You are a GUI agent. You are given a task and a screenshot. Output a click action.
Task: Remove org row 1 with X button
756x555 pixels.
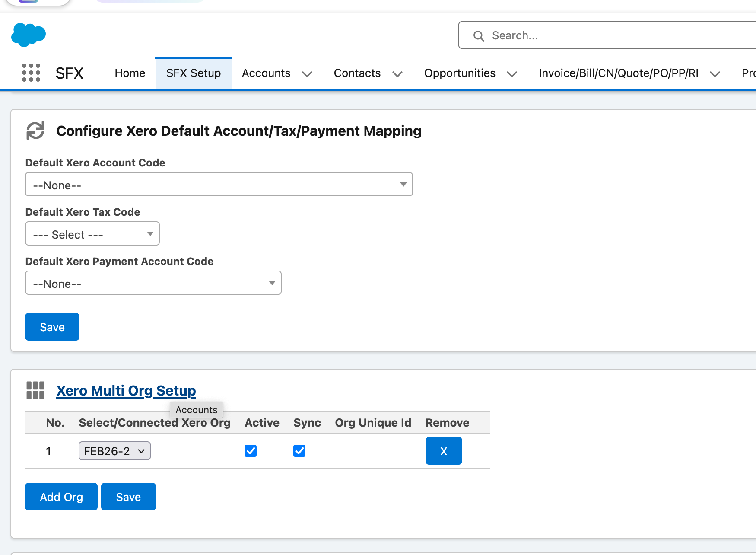tap(444, 451)
